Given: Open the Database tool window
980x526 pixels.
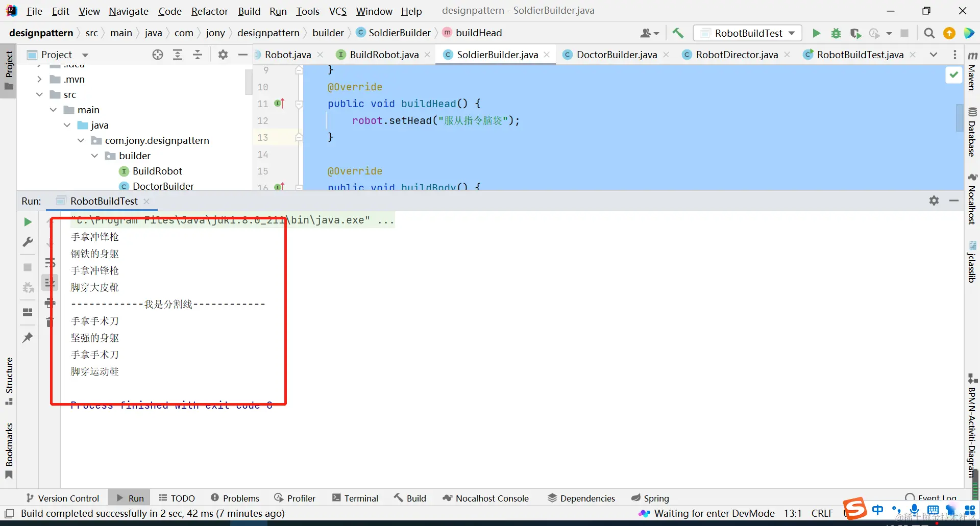Looking at the screenshot, I should [972, 133].
